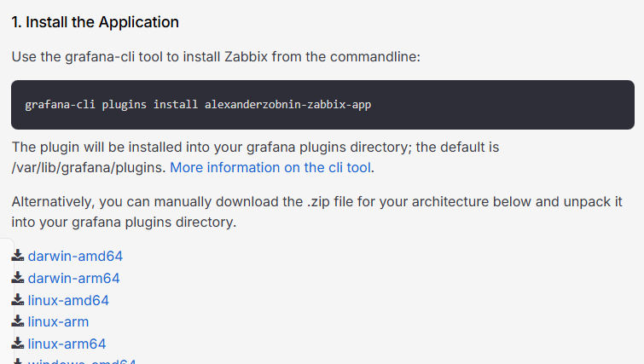Download the darwin-arm64 zip file
This screenshot has height=364, width=644.
click(x=73, y=278)
